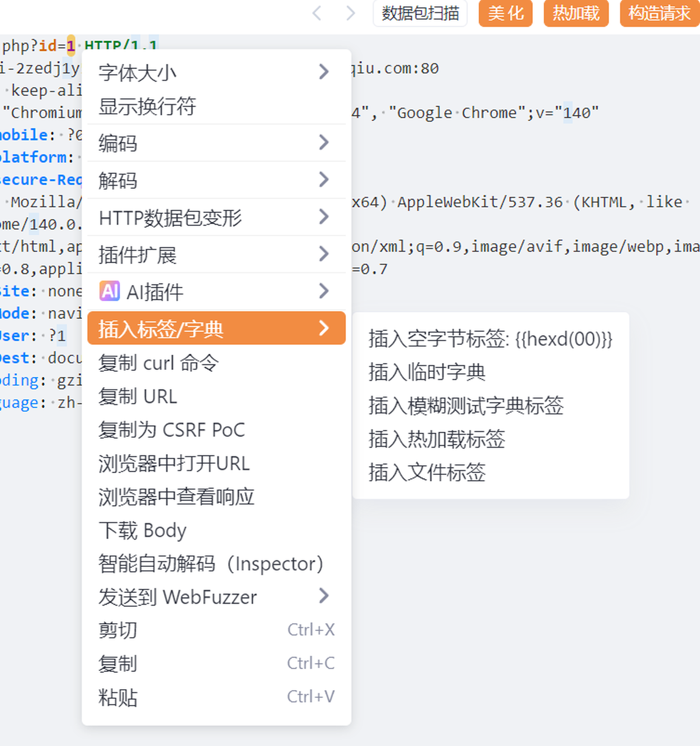
Task: Toggle 显示换行符 option
Action: click(147, 106)
